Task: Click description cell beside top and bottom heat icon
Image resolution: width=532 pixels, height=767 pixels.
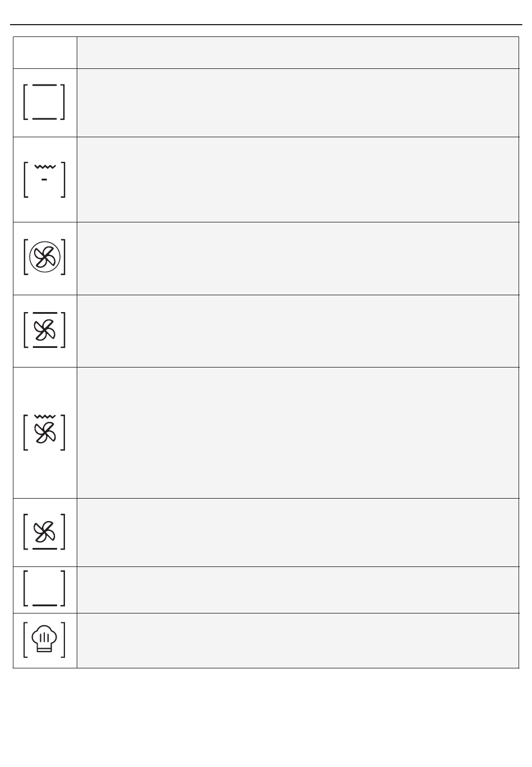Action: [x=298, y=103]
